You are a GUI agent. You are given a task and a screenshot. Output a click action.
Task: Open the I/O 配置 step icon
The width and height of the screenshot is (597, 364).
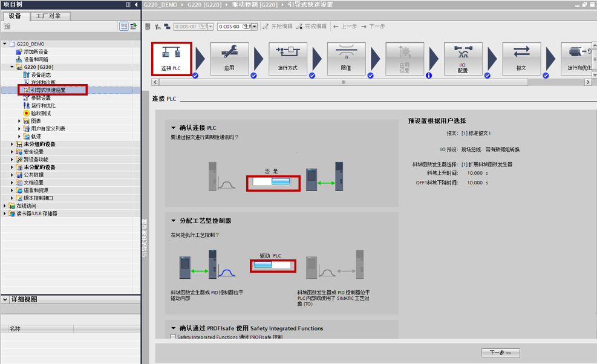[x=463, y=59]
